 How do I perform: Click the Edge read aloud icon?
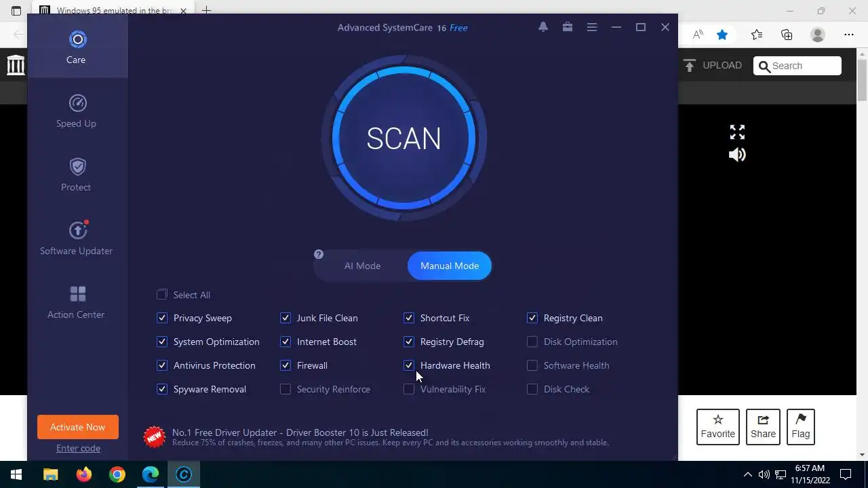pos(698,35)
